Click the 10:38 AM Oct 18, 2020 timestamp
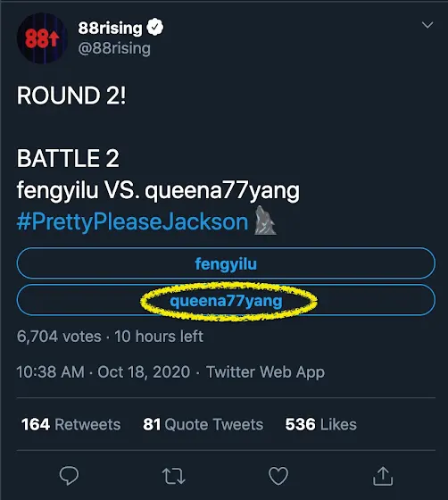 click(x=104, y=372)
